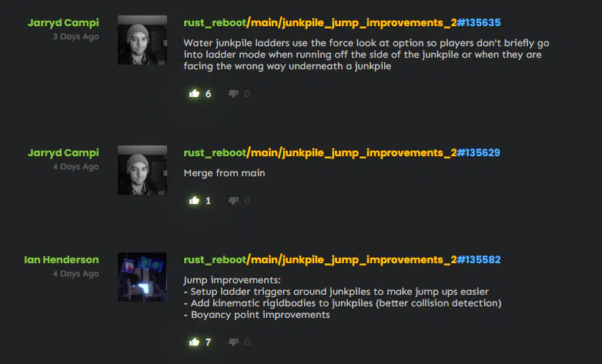
Task: Open Ian Henderson's author page
Action: (62, 260)
